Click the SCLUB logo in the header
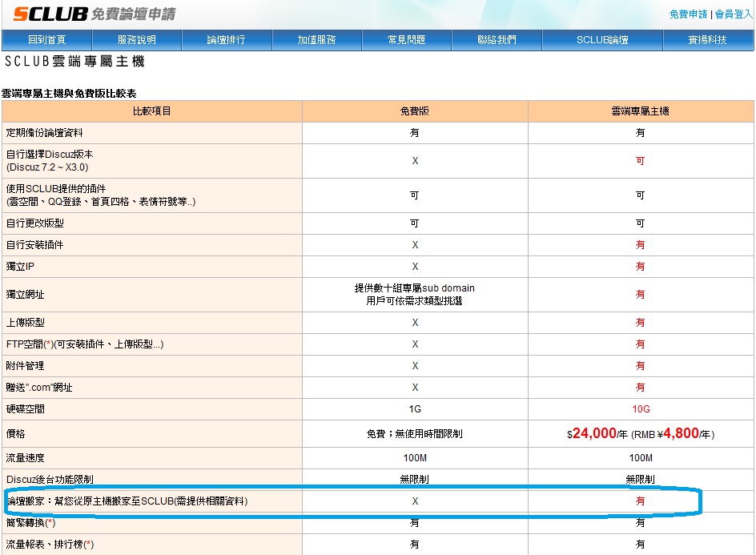 click(50, 14)
